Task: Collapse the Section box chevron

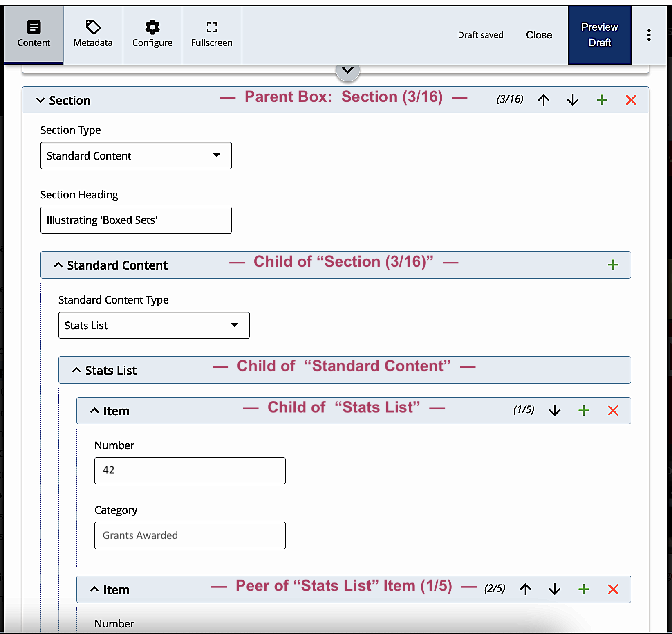Action: coord(40,100)
